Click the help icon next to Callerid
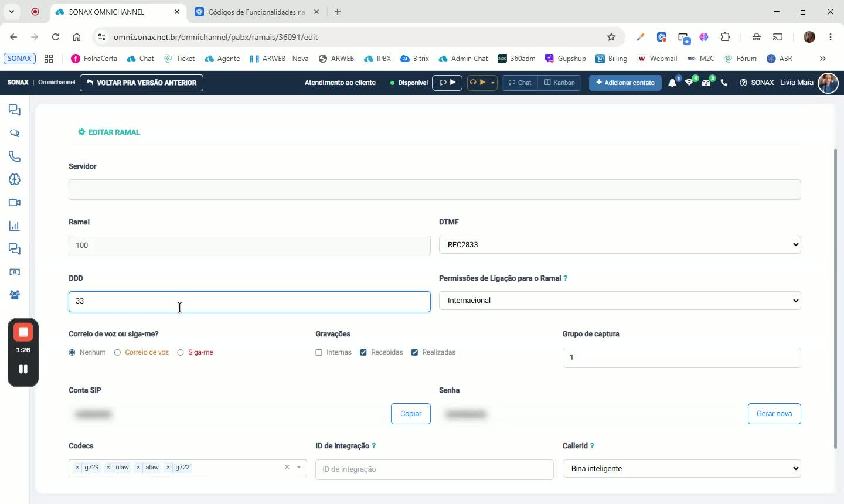Image resolution: width=844 pixels, height=504 pixels. 592,446
